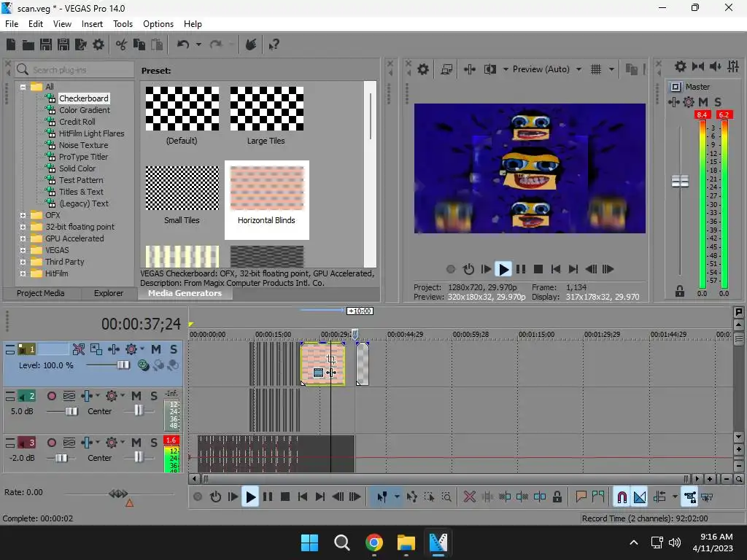Click the Delete red X in timeline toolbar
The height and width of the screenshot is (560, 747).
[469, 497]
